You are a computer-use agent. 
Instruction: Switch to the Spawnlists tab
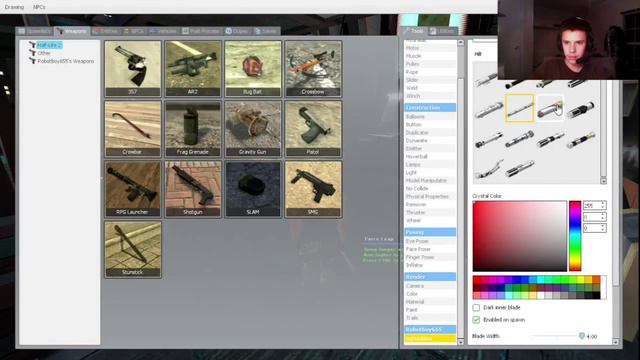pyautogui.click(x=35, y=31)
